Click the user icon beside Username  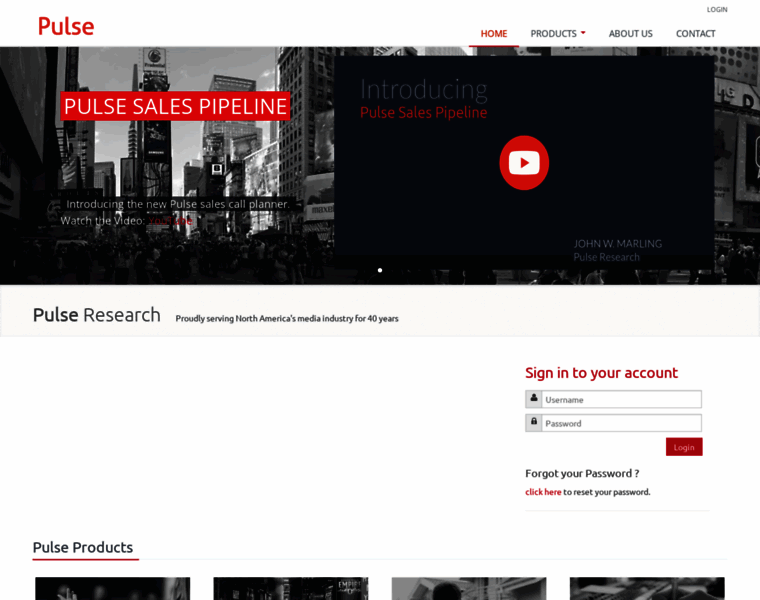pos(534,399)
